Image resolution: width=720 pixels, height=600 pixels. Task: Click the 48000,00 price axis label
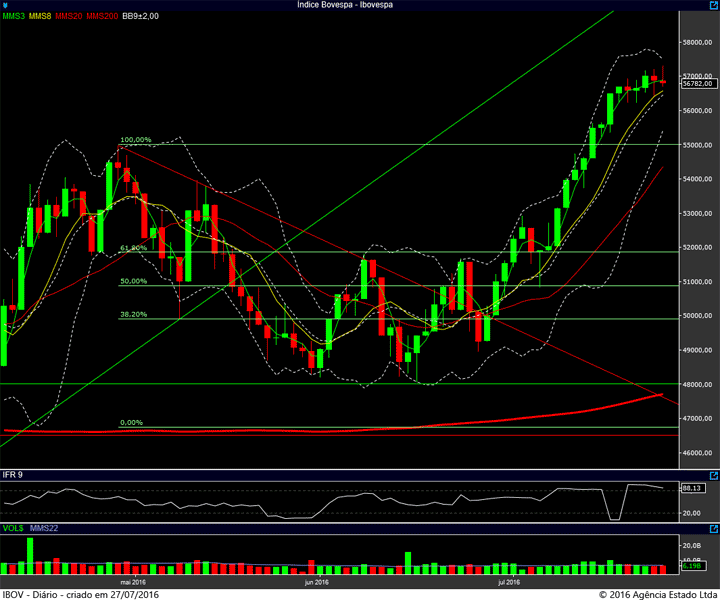[x=698, y=384]
